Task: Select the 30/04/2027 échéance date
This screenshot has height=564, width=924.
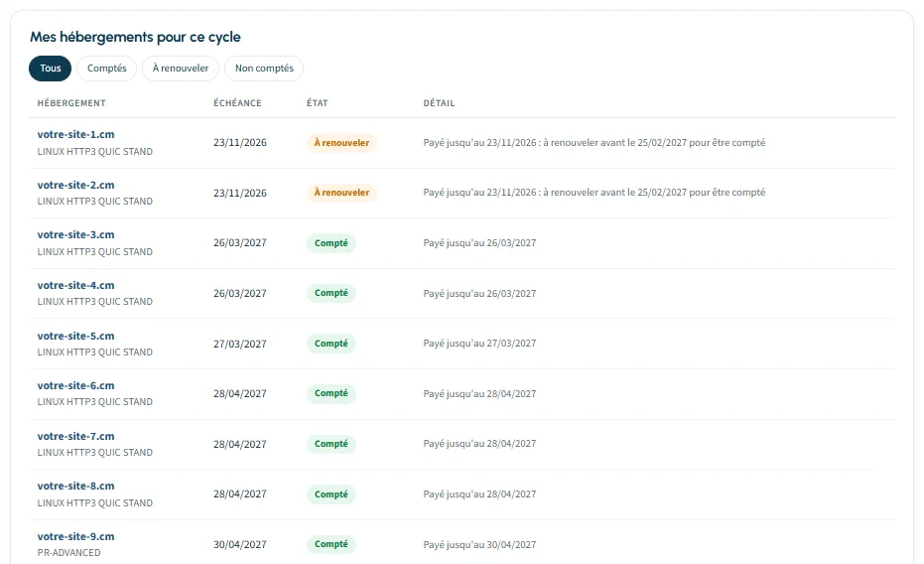Action: point(240,544)
